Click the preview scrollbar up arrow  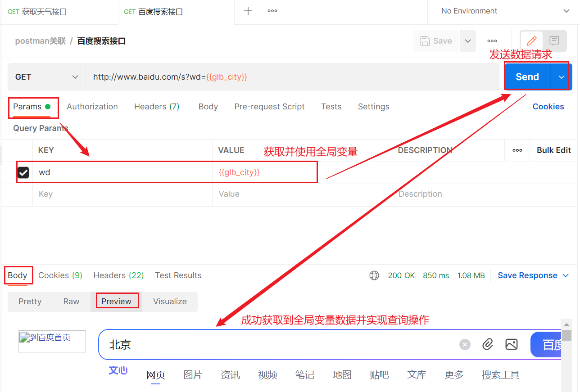tap(566, 324)
